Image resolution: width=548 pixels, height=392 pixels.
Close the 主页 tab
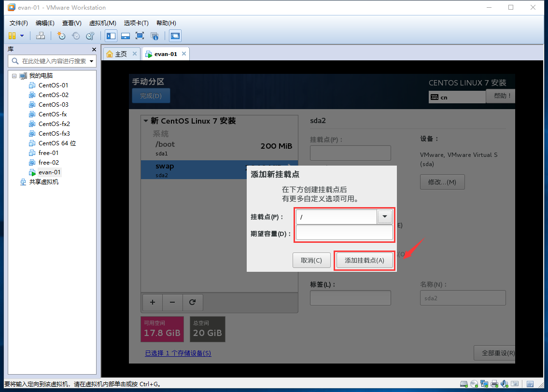[x=135, y=54]
